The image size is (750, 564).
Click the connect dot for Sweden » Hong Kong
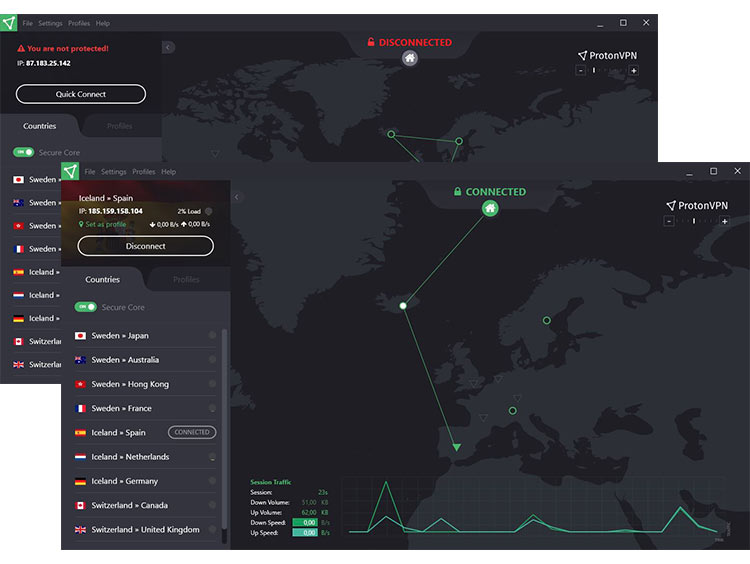point(212,384)
